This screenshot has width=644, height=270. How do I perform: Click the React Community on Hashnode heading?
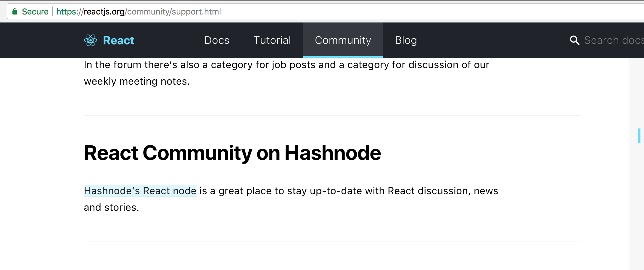(x=232, y=153)
